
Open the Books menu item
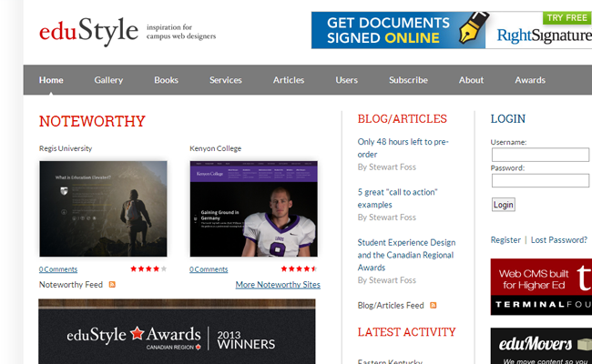click(166, 80)
